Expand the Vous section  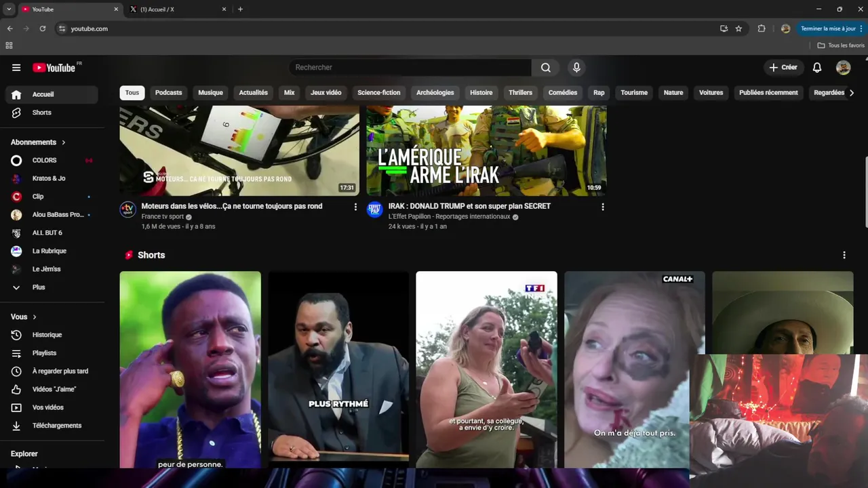[24, 317]
